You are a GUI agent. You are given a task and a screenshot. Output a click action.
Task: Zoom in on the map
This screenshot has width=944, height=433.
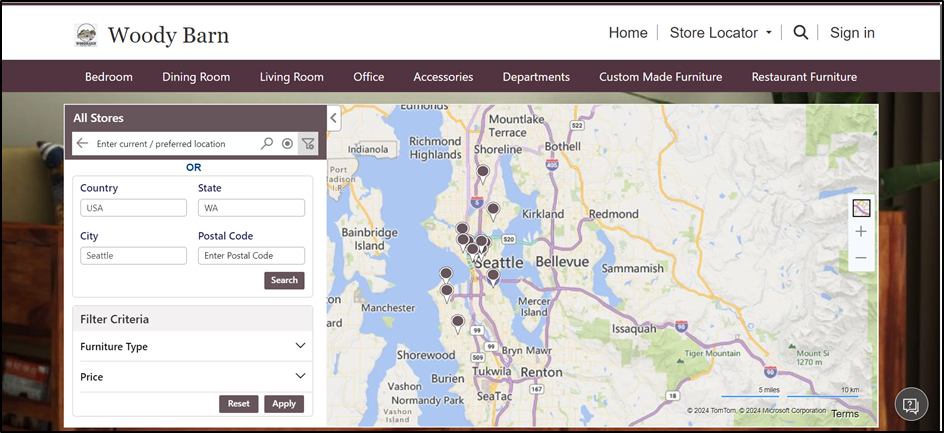861,232
